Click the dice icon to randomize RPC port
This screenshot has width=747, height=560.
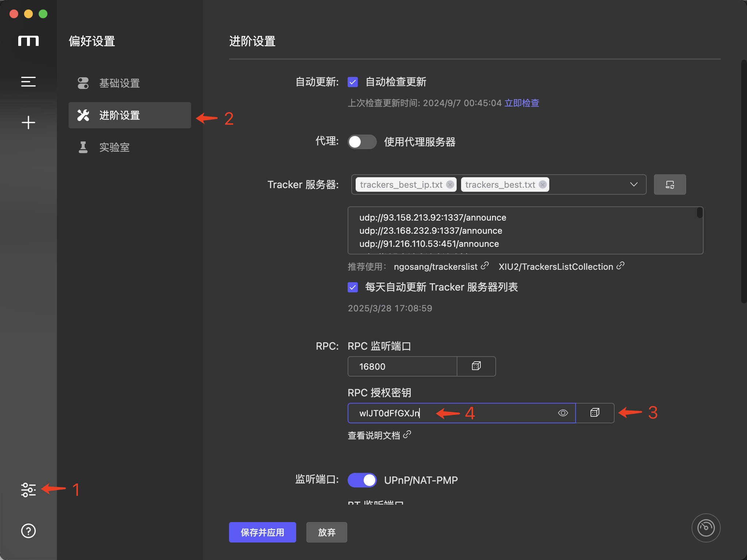pos(476,366)
